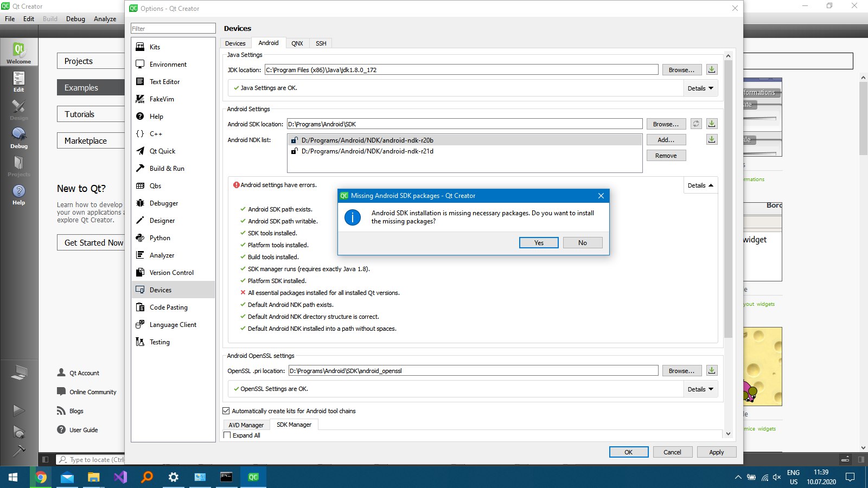Cancel the Options dialog
The width and height of the screenshot is (868, 488).
click(672, 452)
